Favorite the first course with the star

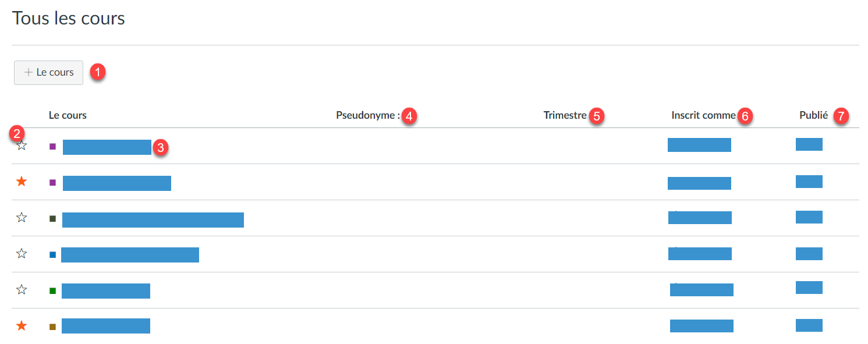(22, 146)
